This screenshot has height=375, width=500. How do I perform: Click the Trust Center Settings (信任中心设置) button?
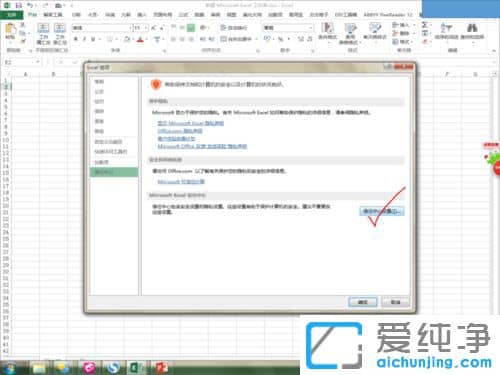pyautogui.click(x=382, y=211)
